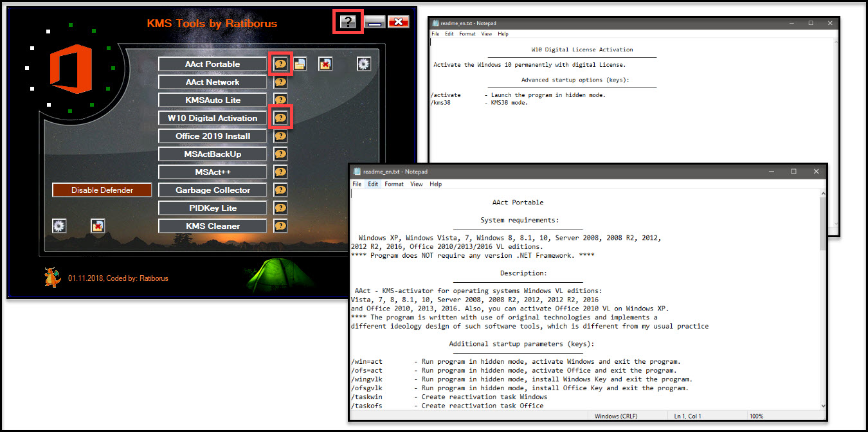Click "W10 Digital License Activation" heading text

(583, 50)
